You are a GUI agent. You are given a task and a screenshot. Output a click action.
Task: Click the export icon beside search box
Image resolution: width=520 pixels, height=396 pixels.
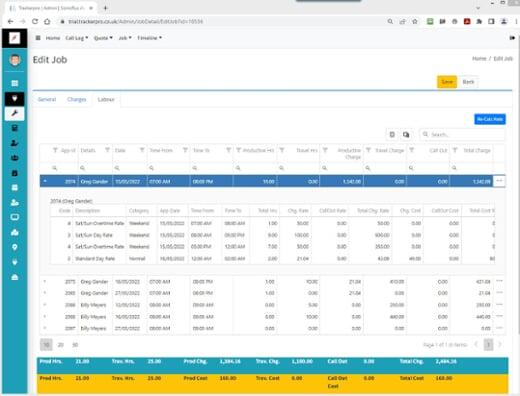(392, 134)
